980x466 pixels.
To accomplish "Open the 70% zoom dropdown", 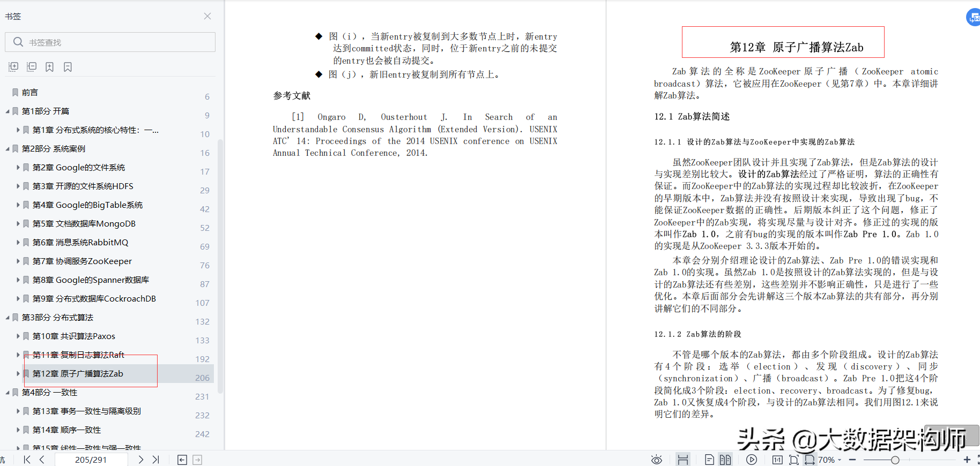I will click(x=829, y=460).
